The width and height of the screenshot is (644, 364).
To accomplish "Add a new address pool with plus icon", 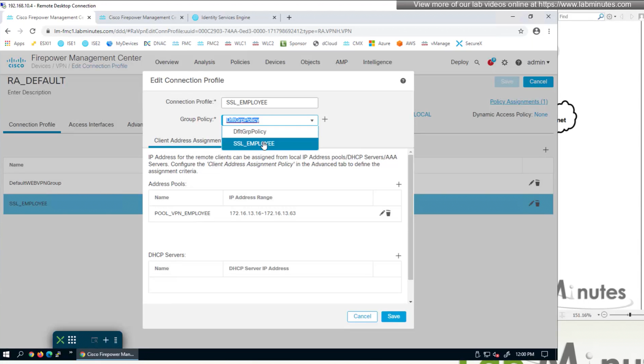I will [399, 185].
